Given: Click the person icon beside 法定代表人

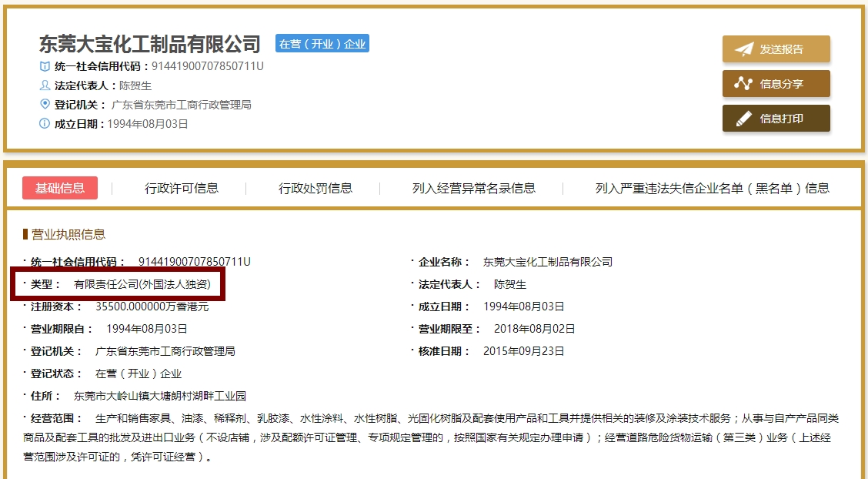Looking at the screenshot, I should tap(45, 85).
